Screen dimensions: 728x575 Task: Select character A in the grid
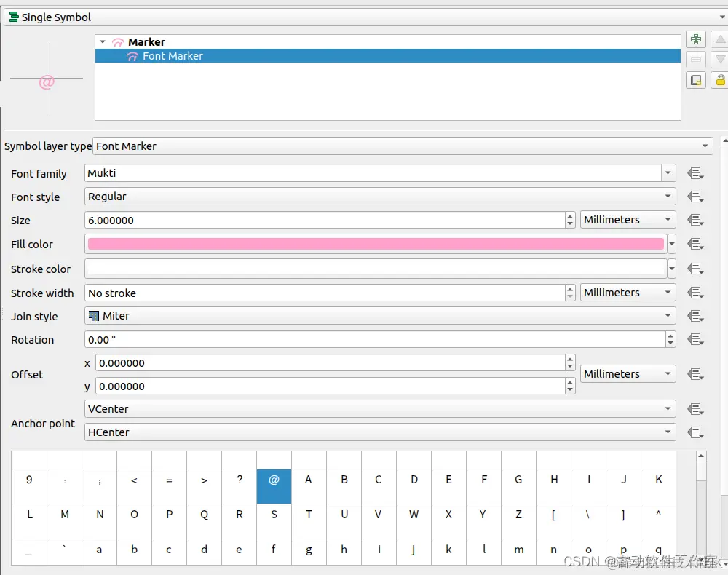pyautogui.click(x=309, y=486)
